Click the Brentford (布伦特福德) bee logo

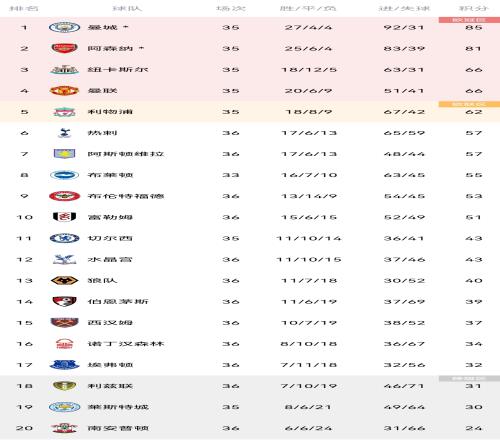tap(64, 196)
